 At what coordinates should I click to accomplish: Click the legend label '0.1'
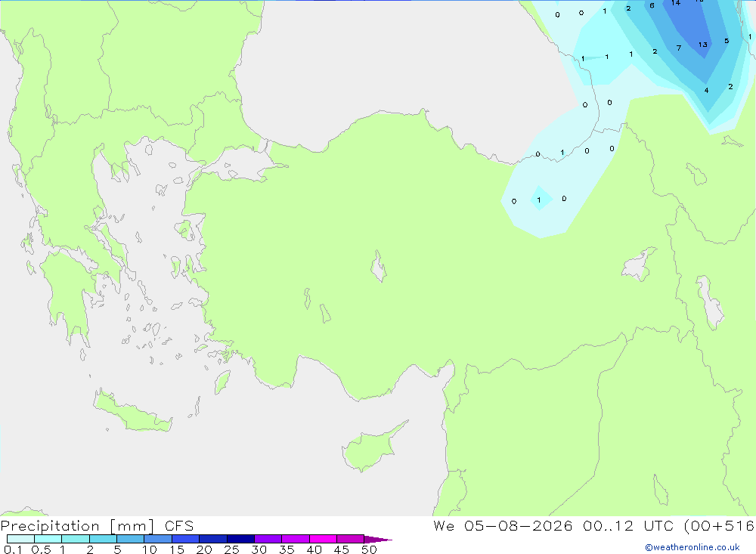click(13, 549)
